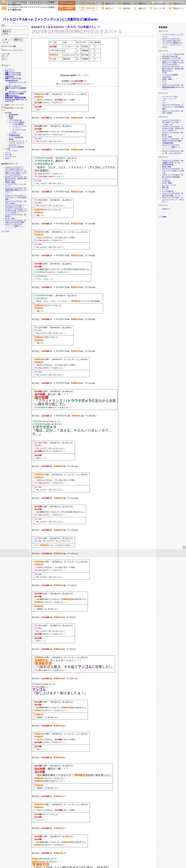
Task: Open 直轄Virtualboss in the left menu
Action: click(x=12, y=96)
